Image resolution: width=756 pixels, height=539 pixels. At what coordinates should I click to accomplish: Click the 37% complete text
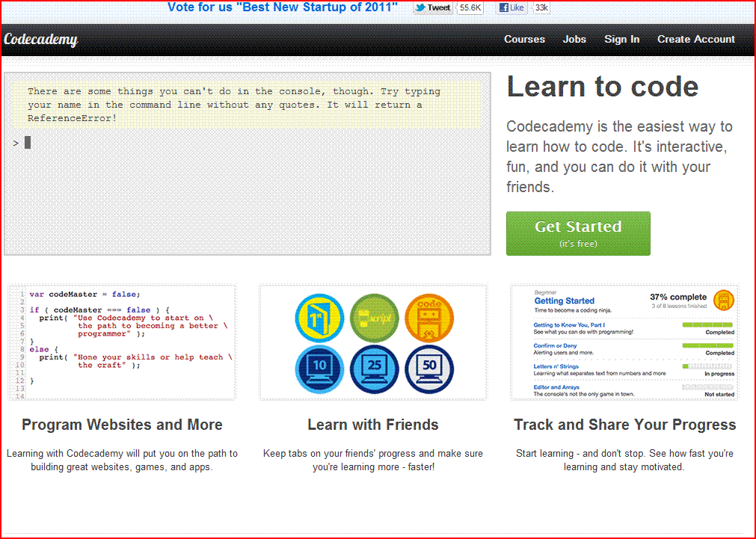point(678,297)
